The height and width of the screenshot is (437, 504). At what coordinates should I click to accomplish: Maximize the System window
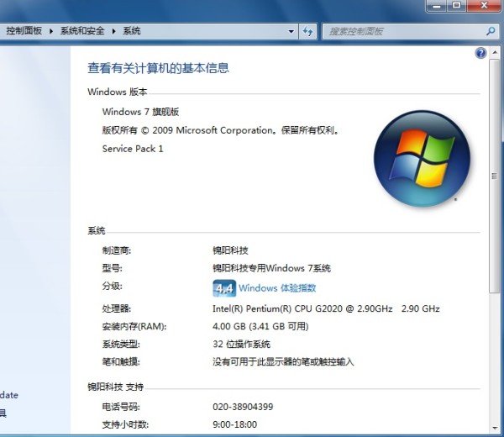coord(456,6)
